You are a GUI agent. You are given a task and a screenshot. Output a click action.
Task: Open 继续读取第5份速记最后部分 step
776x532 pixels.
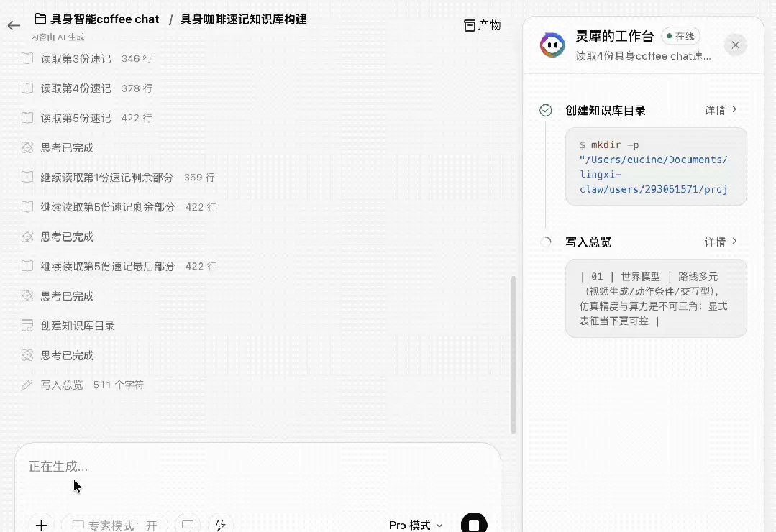[119, 267]
